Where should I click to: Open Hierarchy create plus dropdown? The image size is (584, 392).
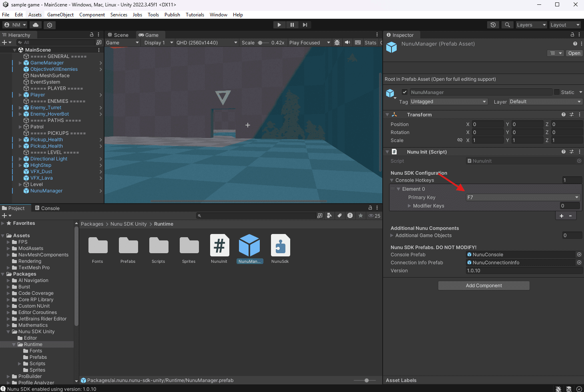coord(7,42)
